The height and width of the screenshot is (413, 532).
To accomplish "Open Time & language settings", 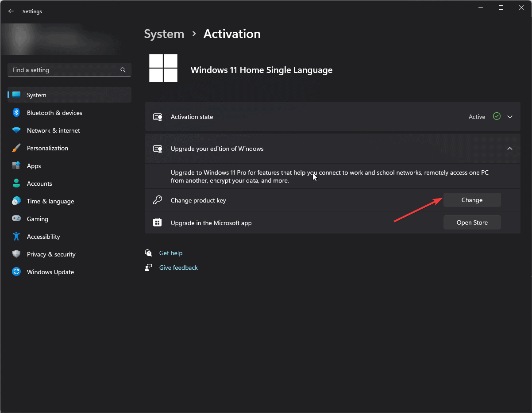I will [69, 201].
